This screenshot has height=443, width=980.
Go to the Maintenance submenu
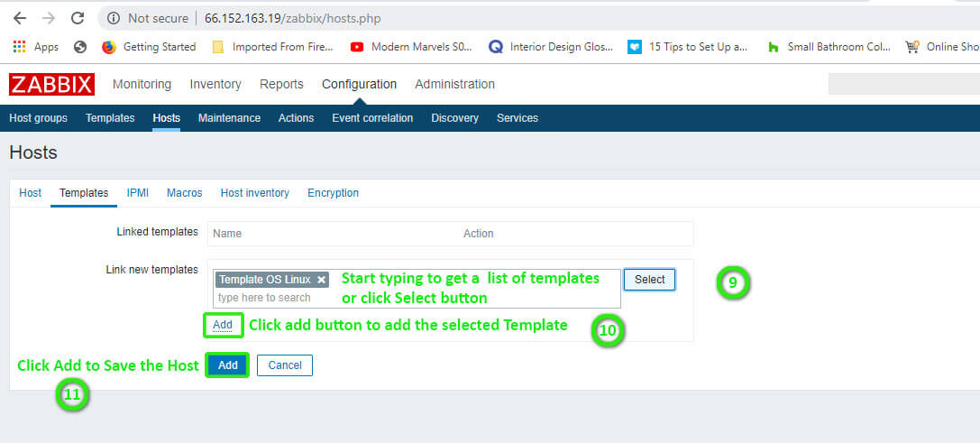pos(229,118)
